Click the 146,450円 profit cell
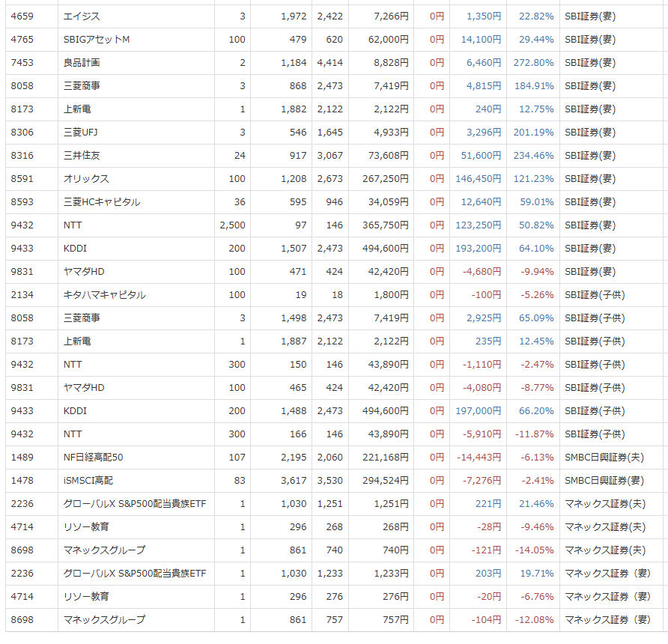 (x=478, y=179)
